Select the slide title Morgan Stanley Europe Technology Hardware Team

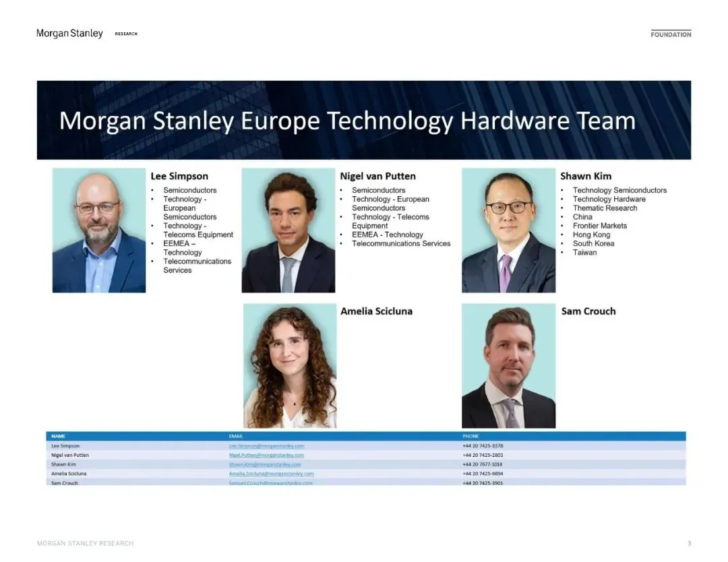click(x=347, y=121)
